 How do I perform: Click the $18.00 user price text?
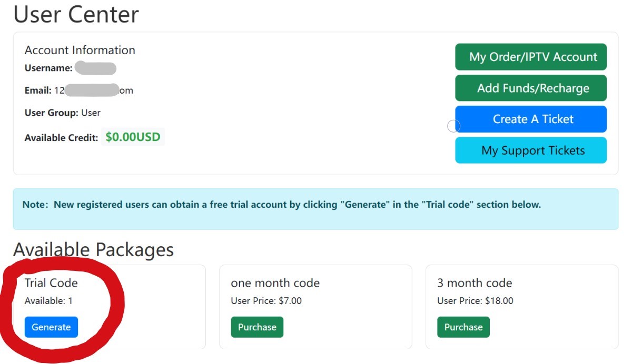click(497, 301)
